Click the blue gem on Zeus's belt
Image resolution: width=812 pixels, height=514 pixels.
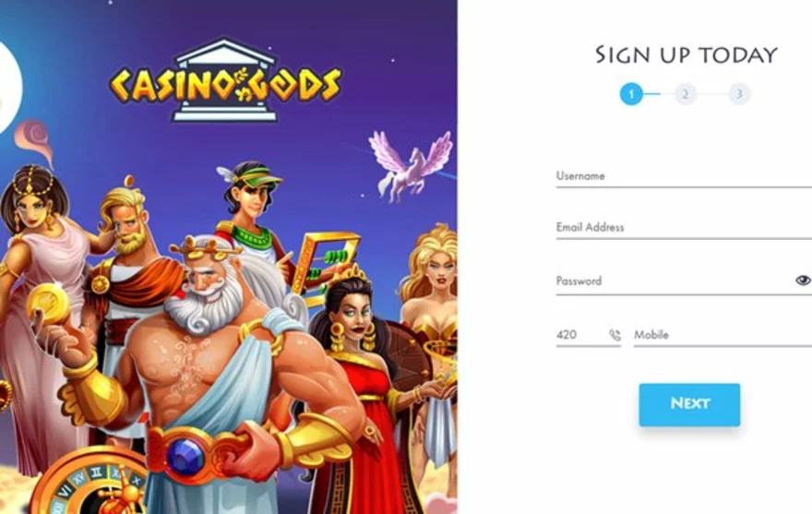pyautogui.click(x=185, y=456)
